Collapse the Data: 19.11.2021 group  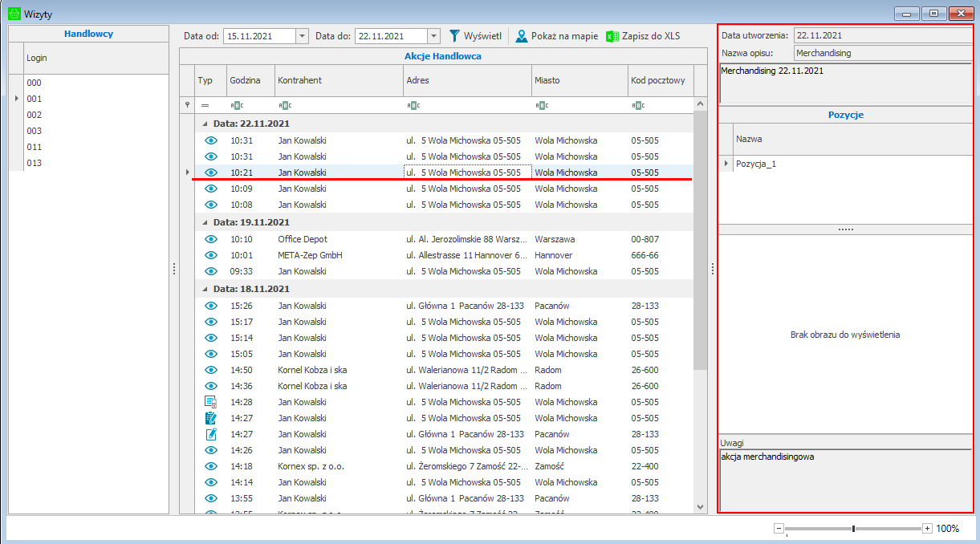click(x=205, y=222)
